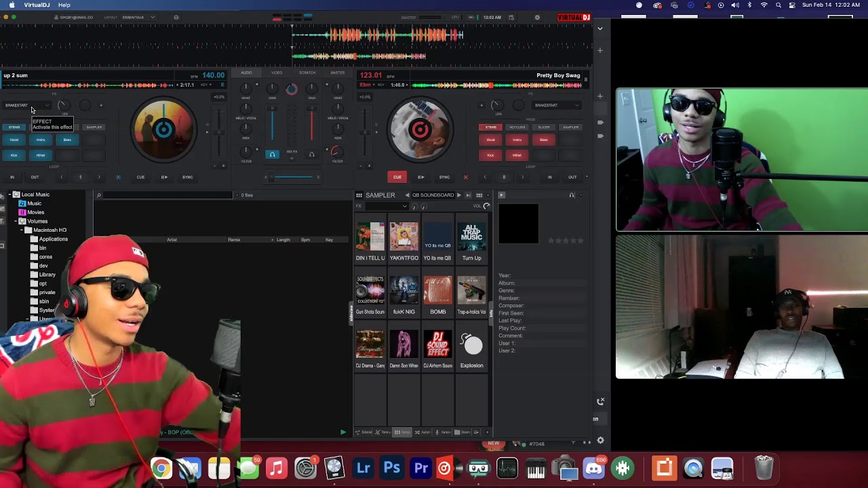Toggle right deck HiHat stem pad
The width and height of the screenshot is (868, 488).
517,155
